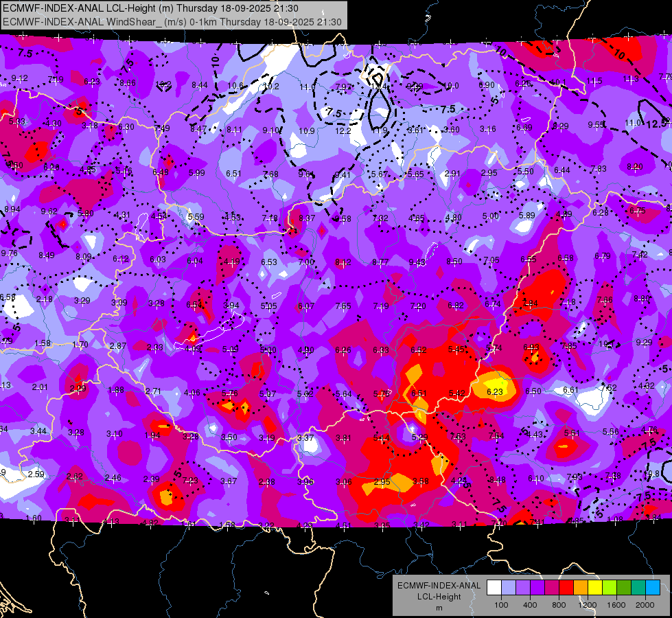The width and height of the screenshot is (672, 618).
Task: Click grid value 9.43 on the map
Action: coord(417,262)
